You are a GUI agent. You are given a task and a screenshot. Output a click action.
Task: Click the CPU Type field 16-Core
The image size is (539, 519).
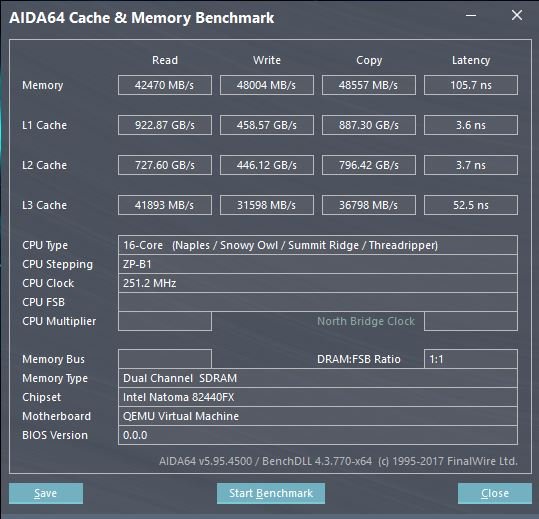(x=318, y=245)
